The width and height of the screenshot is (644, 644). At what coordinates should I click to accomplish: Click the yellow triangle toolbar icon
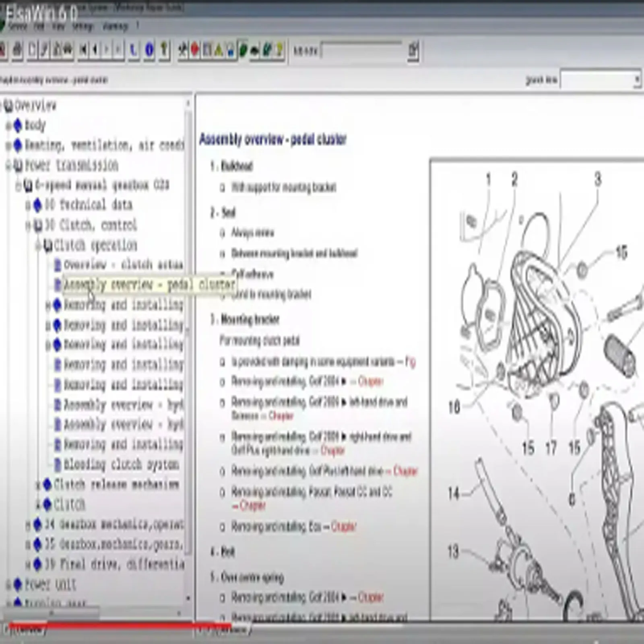pos(219,50)
